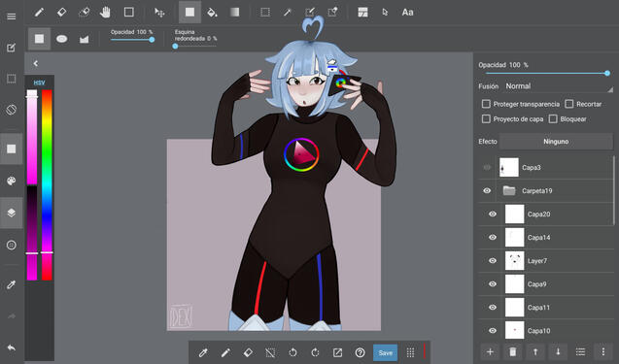This screenshot has width=619, height=364.
Task: Select the Fill rectangle shape tool
Action: pyautogui.click(x=189, y=13)
